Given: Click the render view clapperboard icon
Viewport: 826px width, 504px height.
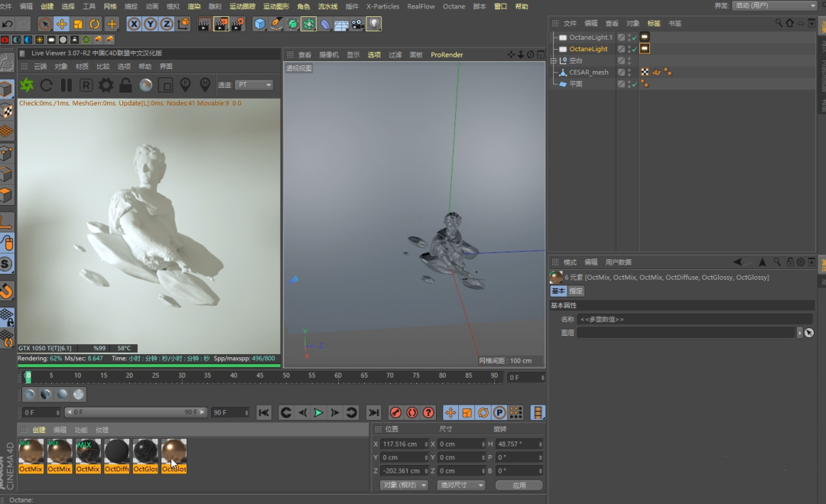Looking at the screenshot, I should [x=204, y=24].
